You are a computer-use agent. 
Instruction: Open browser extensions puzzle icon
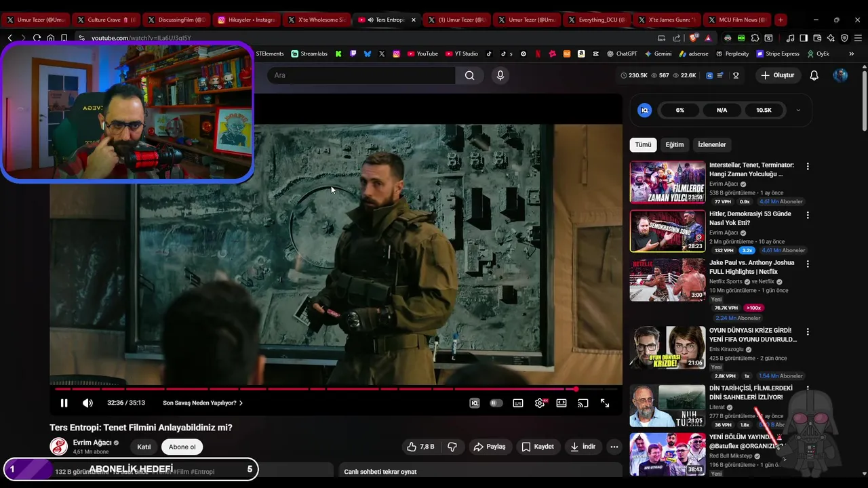click(755, 38)
